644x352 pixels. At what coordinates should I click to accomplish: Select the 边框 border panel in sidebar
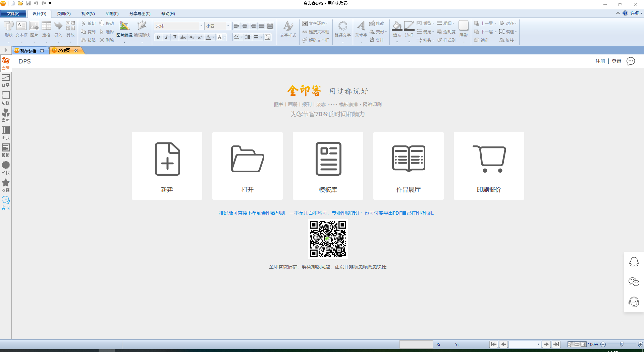point(6,98)
